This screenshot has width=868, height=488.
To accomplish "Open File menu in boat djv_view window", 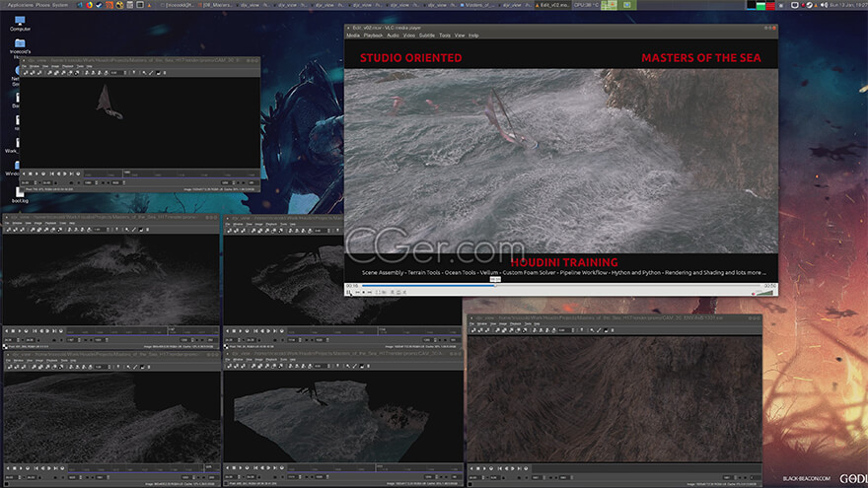I will (25, 66).
